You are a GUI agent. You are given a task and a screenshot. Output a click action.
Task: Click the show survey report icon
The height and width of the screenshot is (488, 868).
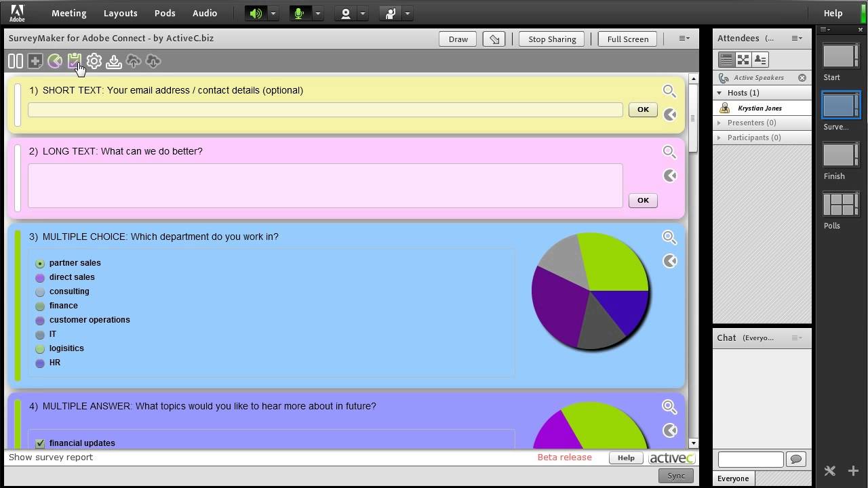[x=75, y=62]
